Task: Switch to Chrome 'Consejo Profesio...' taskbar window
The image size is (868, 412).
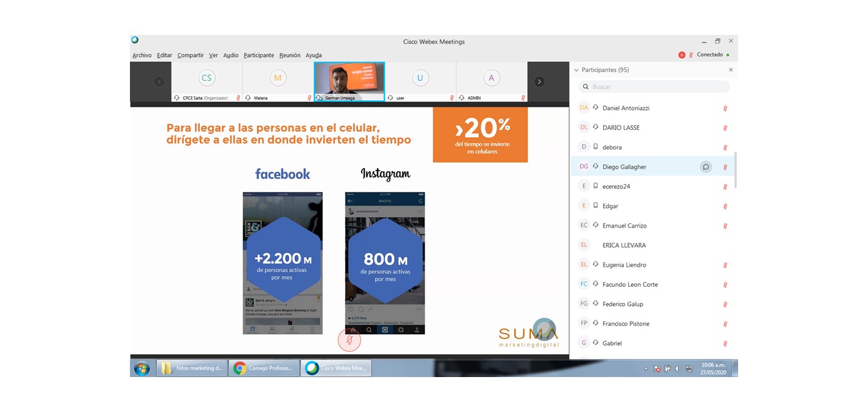Action: (264, 368)
